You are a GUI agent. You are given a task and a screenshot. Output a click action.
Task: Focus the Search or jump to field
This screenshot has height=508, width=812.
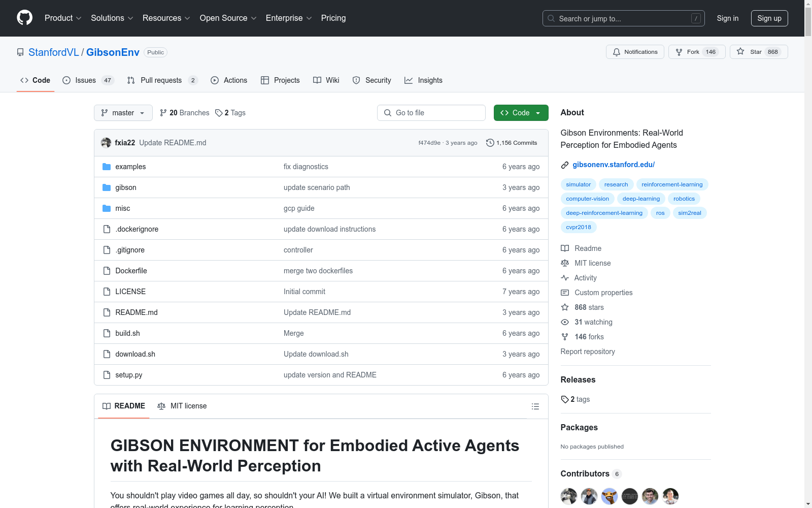click(x=624, y=18)
